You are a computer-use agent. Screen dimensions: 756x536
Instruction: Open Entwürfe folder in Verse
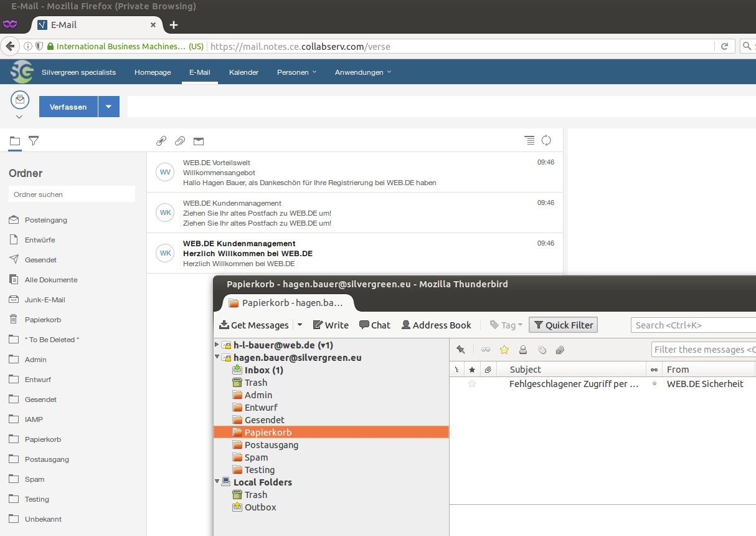(x=40, y=240)
